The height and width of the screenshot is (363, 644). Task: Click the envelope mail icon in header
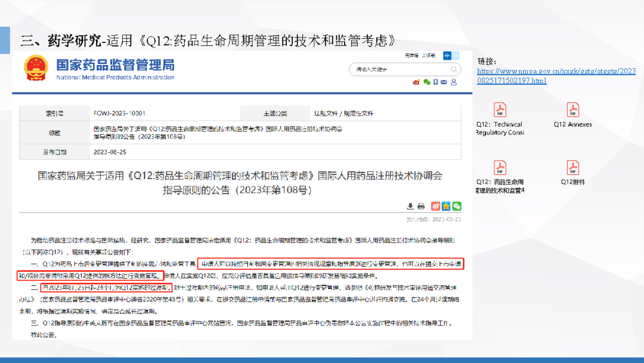point(445,82)
